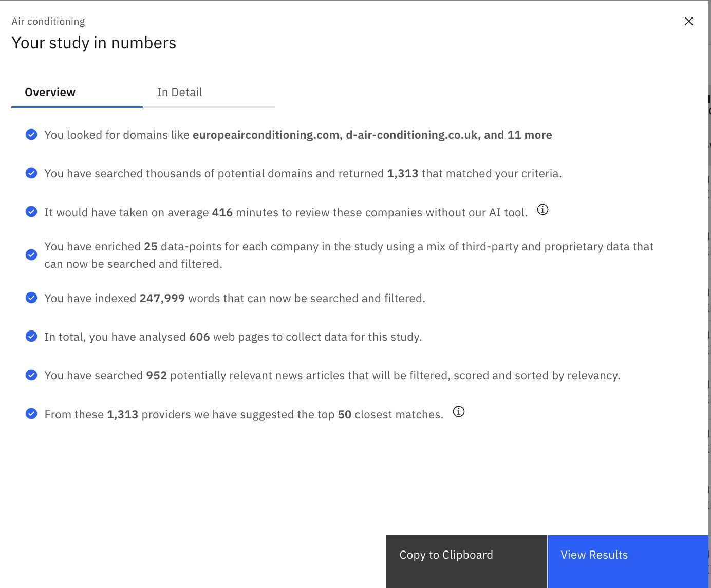
Task: Click the europeairconditioning.com domain text
Action: [267, 135]
